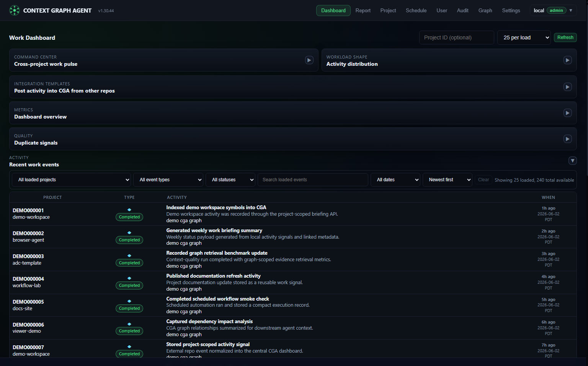Image resolution: width=588 pixels, height=366 pixels.
Task: Open 'Captured dependency impact analysis' activity
Action: (x=209, y=321)
